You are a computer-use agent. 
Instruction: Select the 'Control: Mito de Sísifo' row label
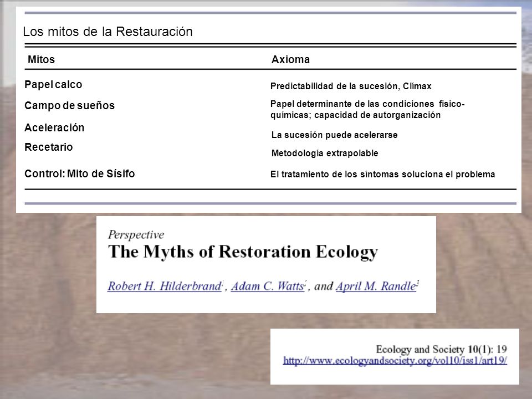[x=79, y=173]
